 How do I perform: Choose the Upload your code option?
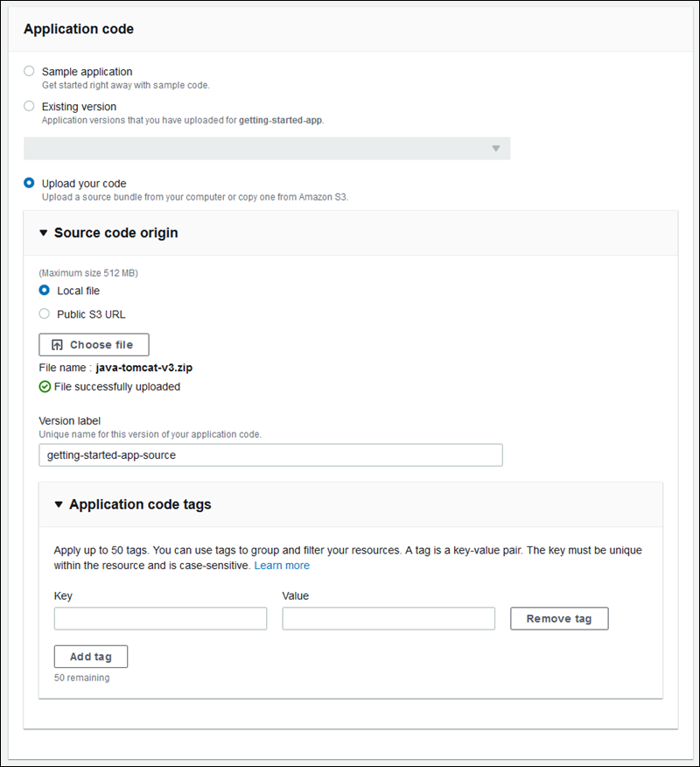pos(27,183)
